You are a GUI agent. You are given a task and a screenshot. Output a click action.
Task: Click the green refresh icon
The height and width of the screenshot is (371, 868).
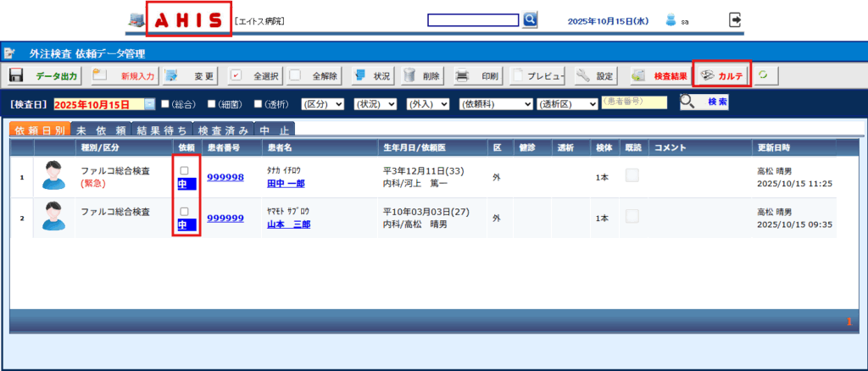(x=765, y=76)
